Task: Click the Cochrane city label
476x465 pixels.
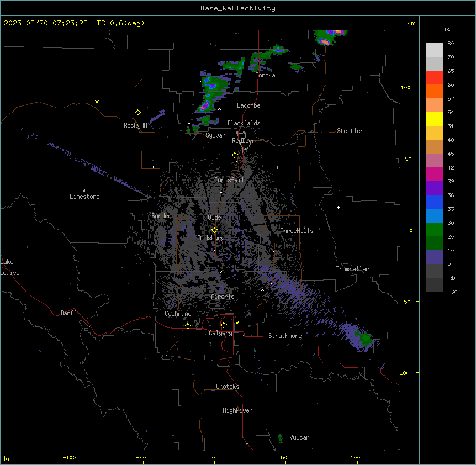Action: click(178, 314)
